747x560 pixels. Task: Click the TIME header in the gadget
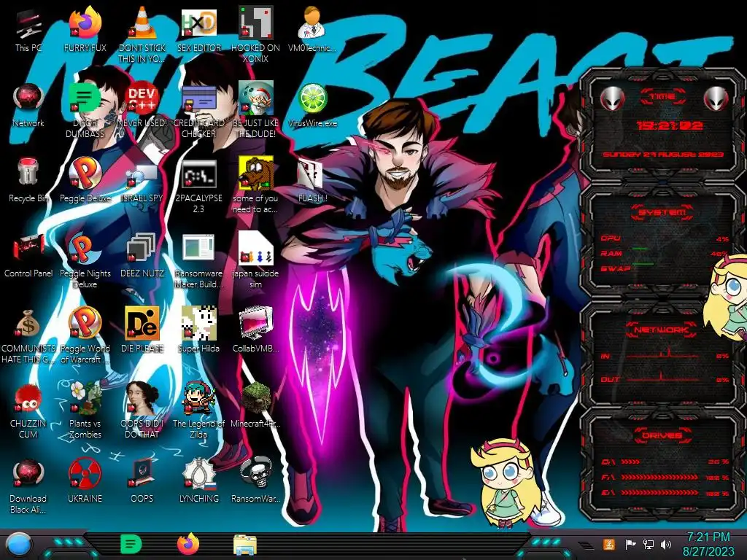(662, 97)
